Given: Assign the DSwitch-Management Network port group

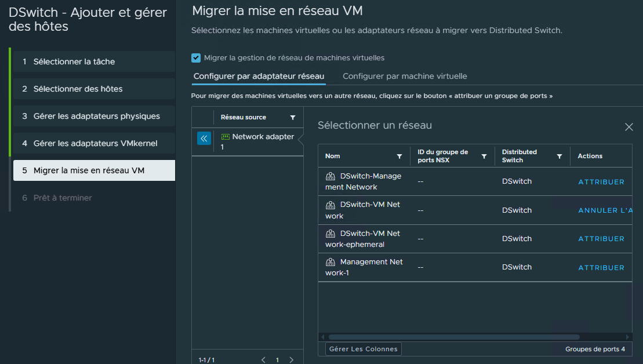Looking at the screenshot, I should [x=601, y=182].
